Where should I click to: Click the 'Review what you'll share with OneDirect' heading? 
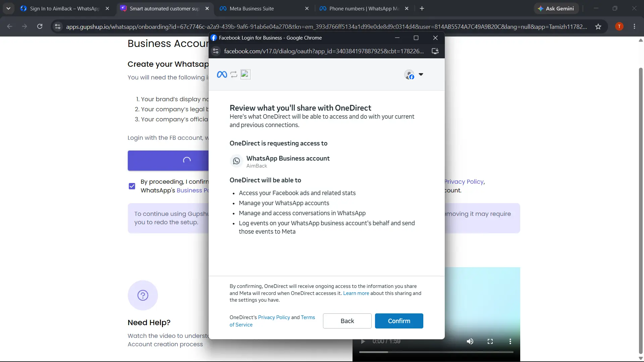tap(300, 108)
